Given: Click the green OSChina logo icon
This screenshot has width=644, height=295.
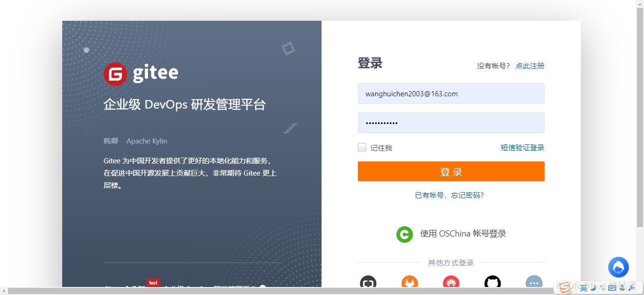Looking at the screenshot, I should (x=405, y=234).
